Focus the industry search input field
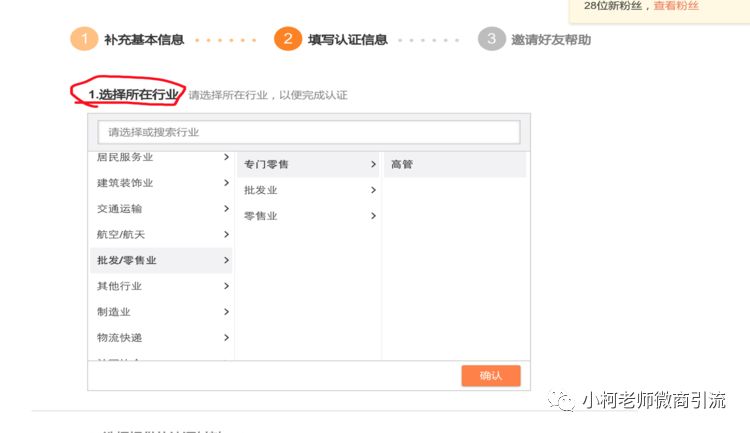Viewport: 750px width, 433px height. (309, 132)
